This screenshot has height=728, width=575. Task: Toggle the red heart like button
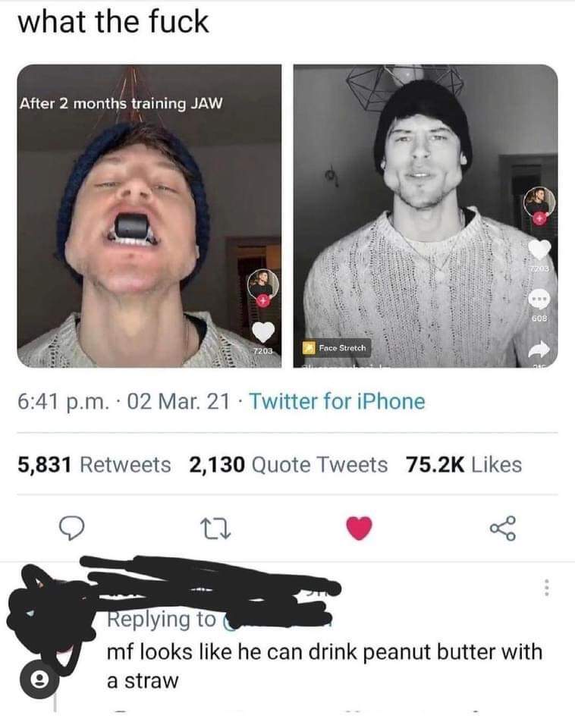(360, 528)
